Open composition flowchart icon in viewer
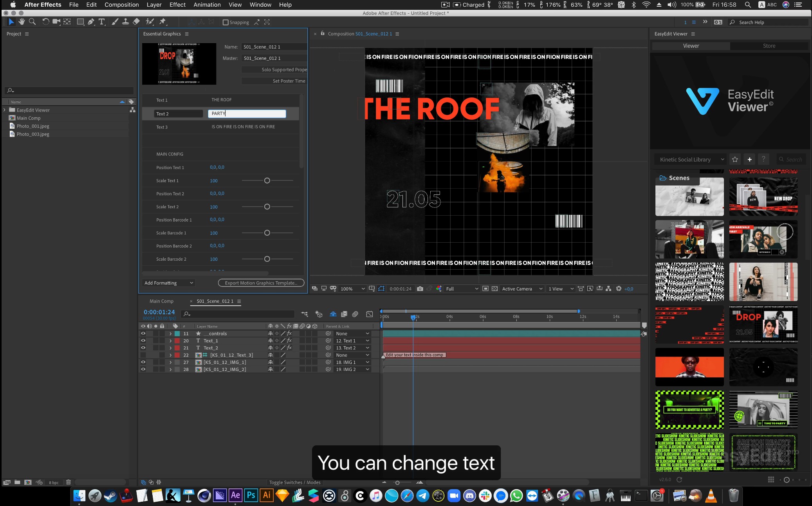 [608, 289]
